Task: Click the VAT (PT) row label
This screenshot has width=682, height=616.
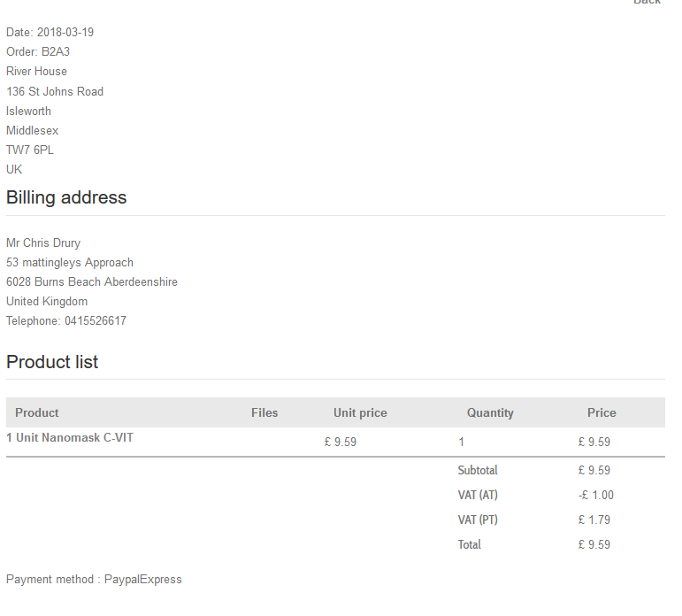Action: (x=478, y=520)
